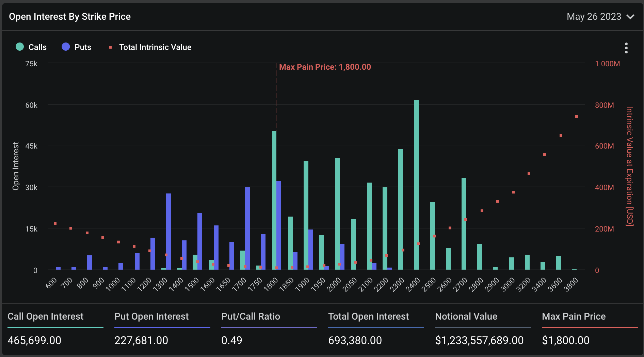Image resolution: width=644 pixels, height=357 pixels.
Task: Select the call bar at 2700 strike
Action: pos(464,224)
